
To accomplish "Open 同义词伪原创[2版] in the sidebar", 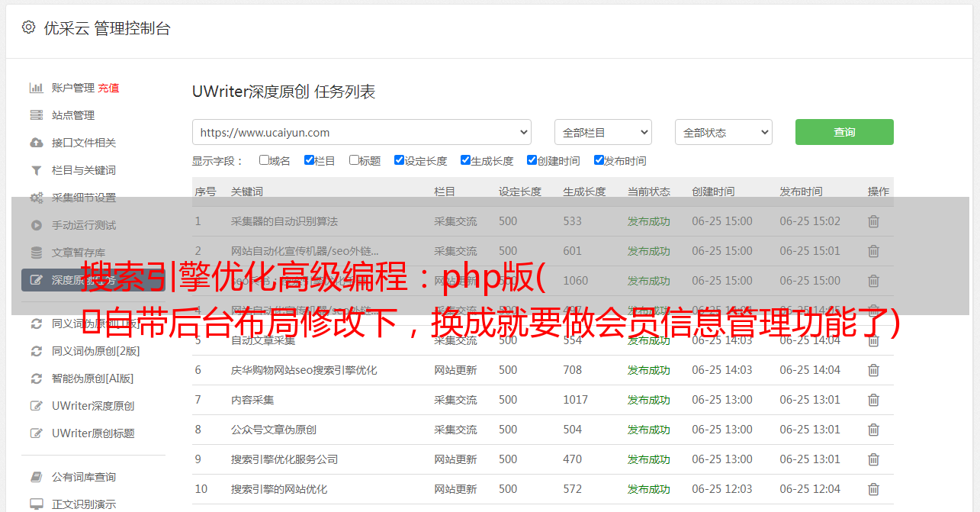I will [95, 351].
